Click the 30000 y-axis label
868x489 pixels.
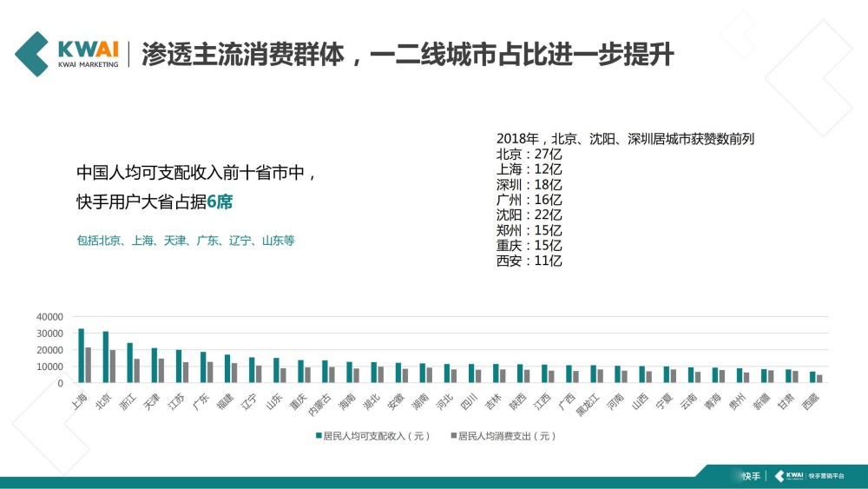click(49, 334)
